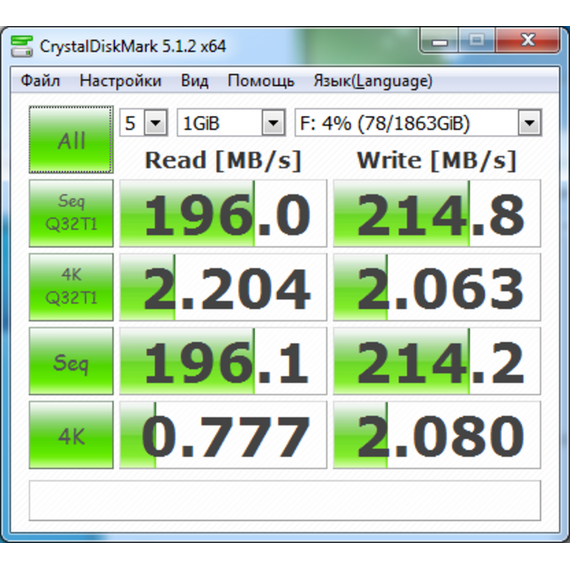Start the 4K Q32T1 test
This screenshot has width=570, height=570.
71,287
